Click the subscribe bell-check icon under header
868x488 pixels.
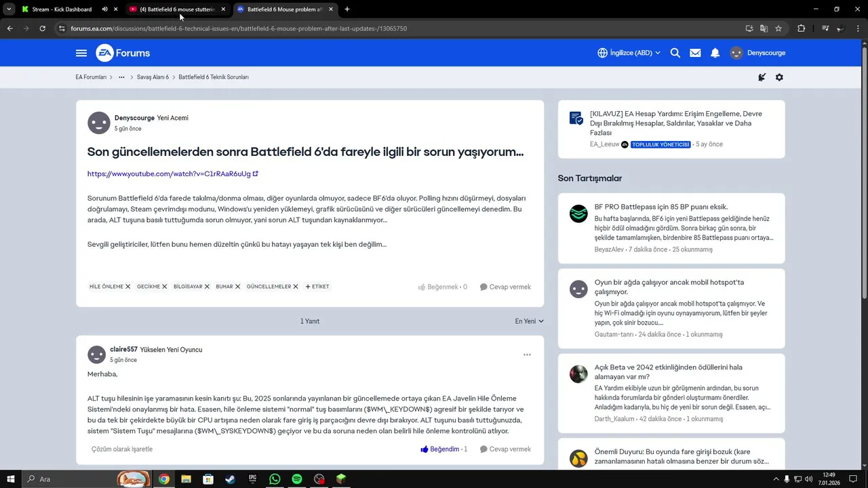[x=762, y=77]
